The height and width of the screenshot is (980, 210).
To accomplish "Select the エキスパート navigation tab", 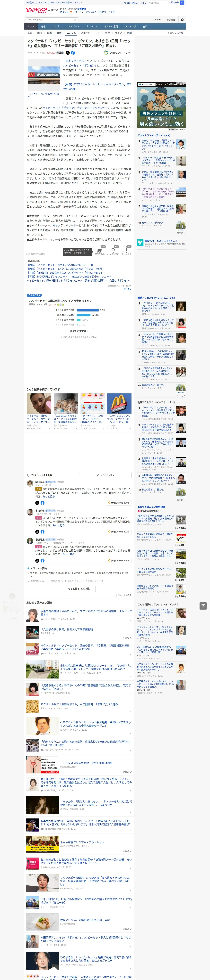I will (72, 27).
